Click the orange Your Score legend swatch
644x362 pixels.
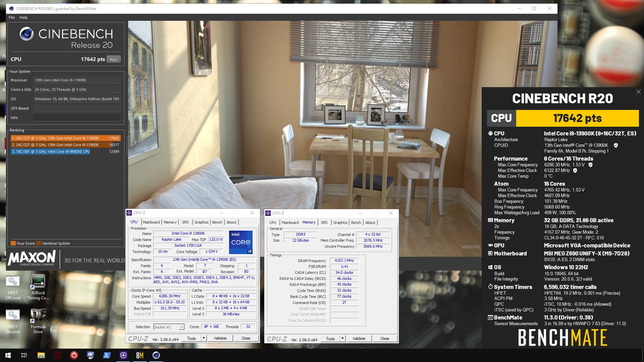pyautogui.click(x=13, y=243)
